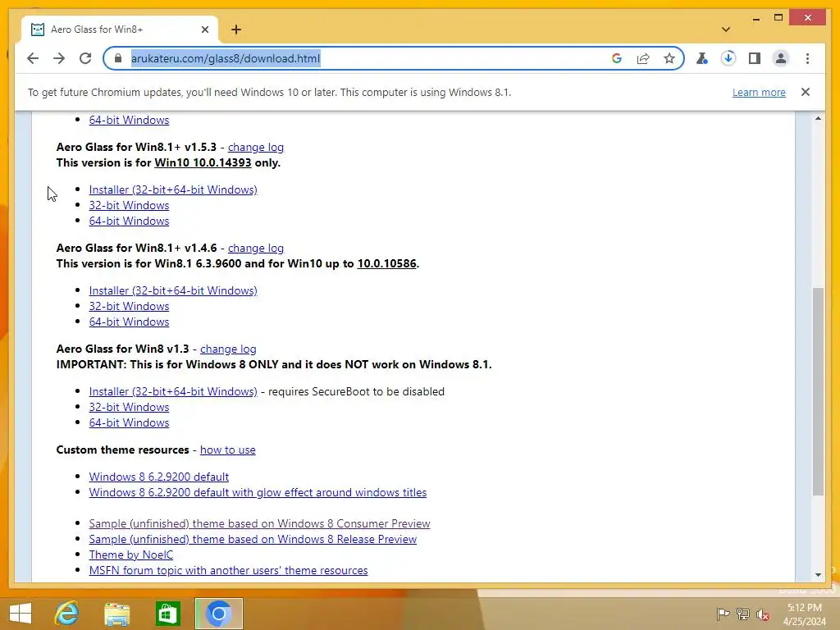The height and width of the screenshot is (630, 840).
Task: Open a new tab with plus button
Action: pos(236,30)
